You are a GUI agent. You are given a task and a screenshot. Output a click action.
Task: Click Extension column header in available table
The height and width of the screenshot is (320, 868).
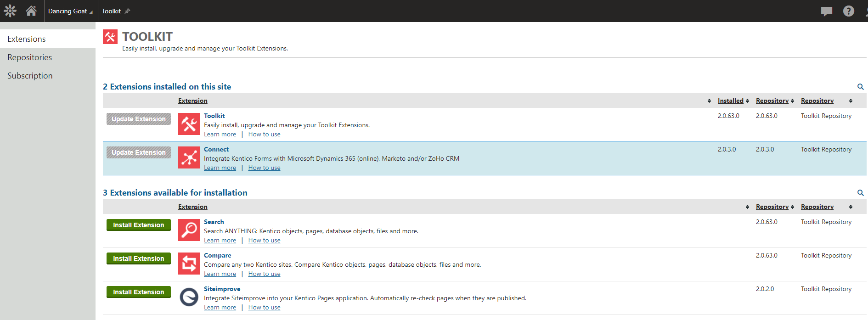coord(193,207)
